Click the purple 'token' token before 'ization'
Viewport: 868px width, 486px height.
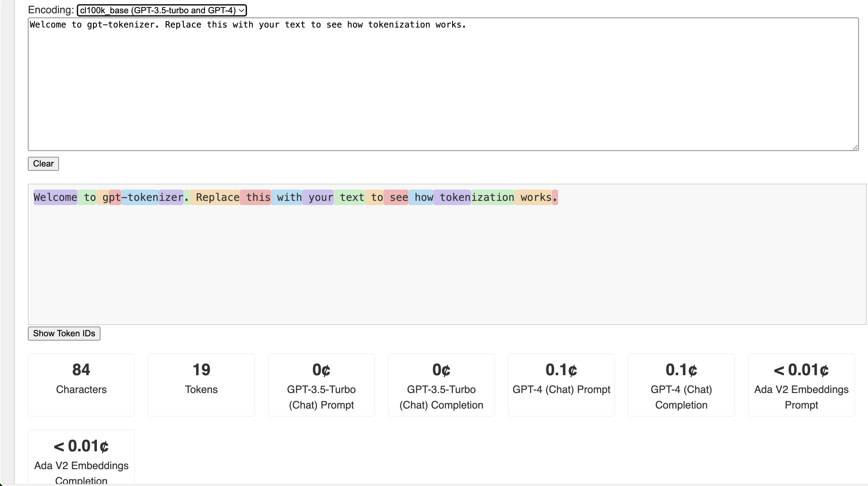[x=452, y=197]
